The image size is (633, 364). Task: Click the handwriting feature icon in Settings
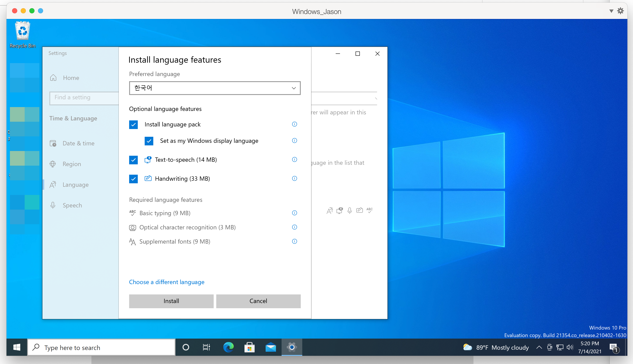(360, 210)
